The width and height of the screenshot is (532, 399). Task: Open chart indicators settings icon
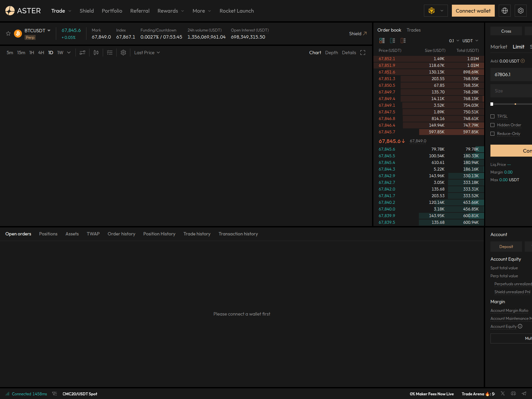click(82, 53)
